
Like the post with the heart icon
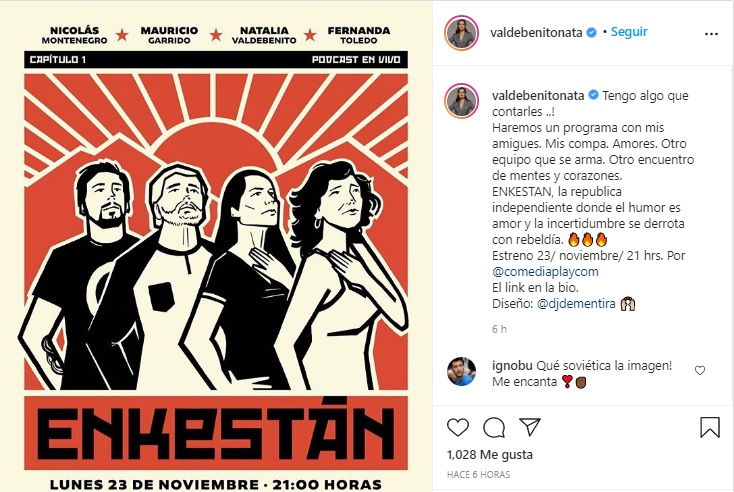coord(457,427)
